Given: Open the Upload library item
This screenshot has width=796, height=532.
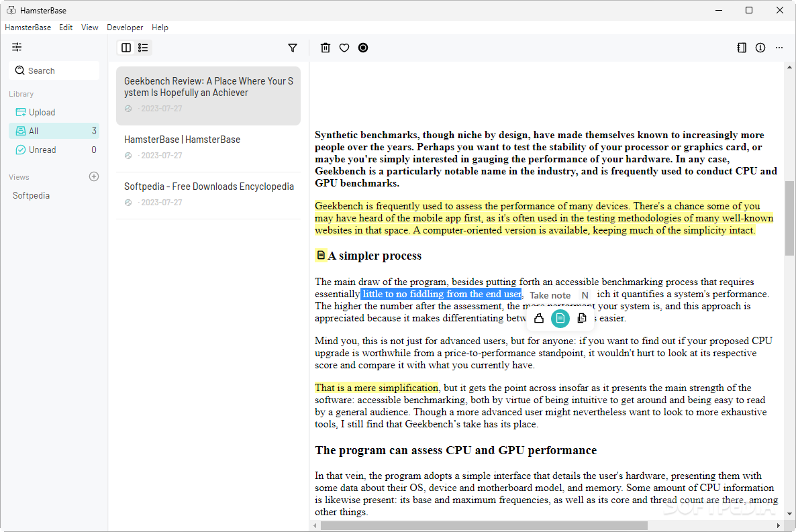Looking at the screenshot, I should click(54, 112).
